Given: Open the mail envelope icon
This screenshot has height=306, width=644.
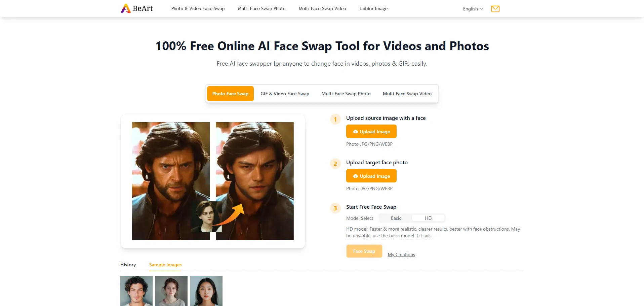Looking at the screenshot, I should [495, 9].
